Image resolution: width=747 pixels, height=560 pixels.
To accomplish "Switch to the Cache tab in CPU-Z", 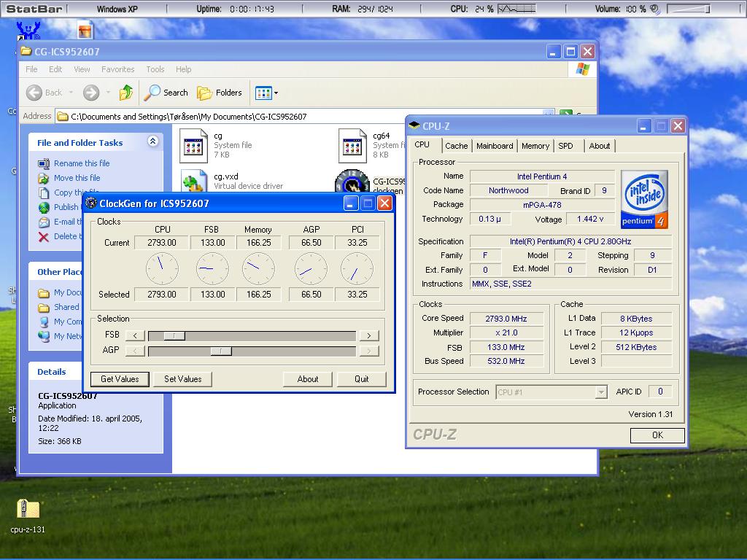I will point(457,146).
